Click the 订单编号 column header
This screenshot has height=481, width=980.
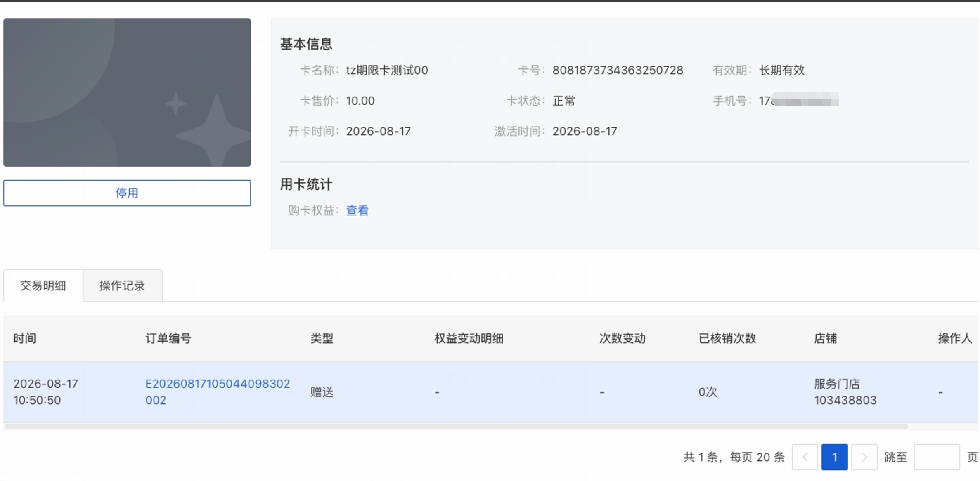[x=168, y=339]
